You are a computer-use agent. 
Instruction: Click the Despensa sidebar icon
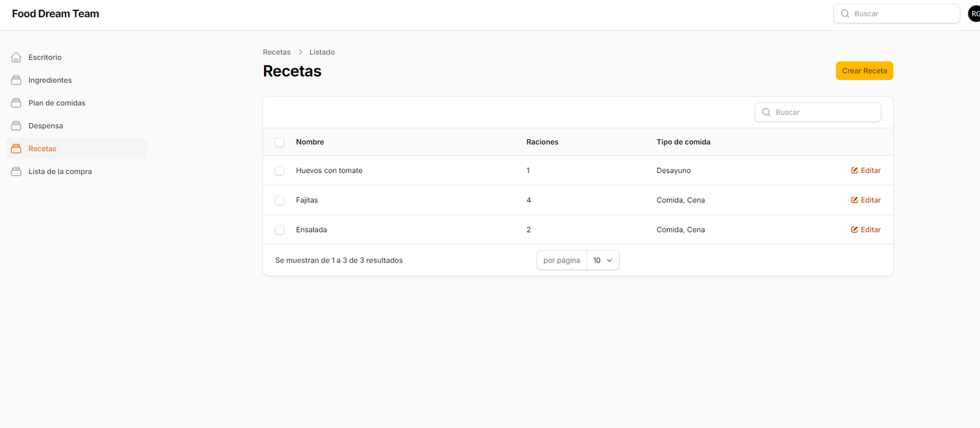(x=16, y=126)
